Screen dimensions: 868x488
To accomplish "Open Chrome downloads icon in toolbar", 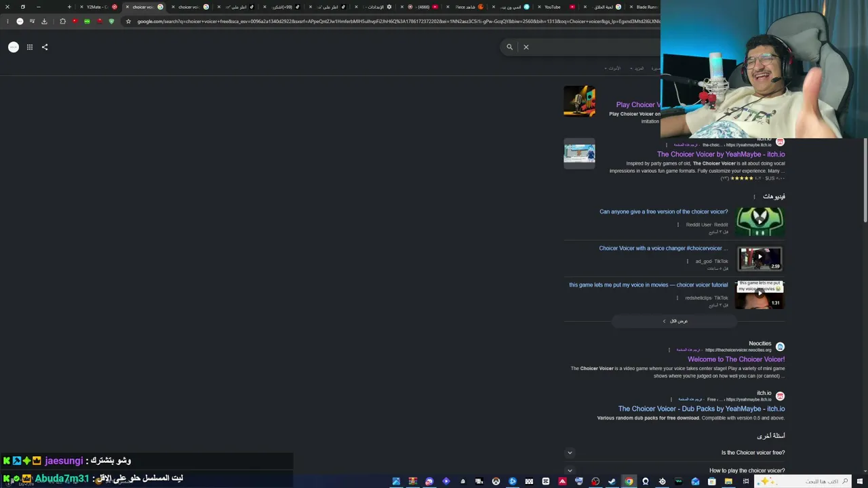I will pyautogui.click(x=45, y=21).
